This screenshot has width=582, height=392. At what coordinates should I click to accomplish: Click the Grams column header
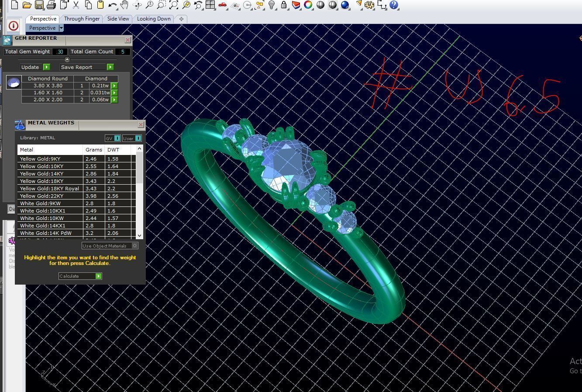[x=94, y=150]
